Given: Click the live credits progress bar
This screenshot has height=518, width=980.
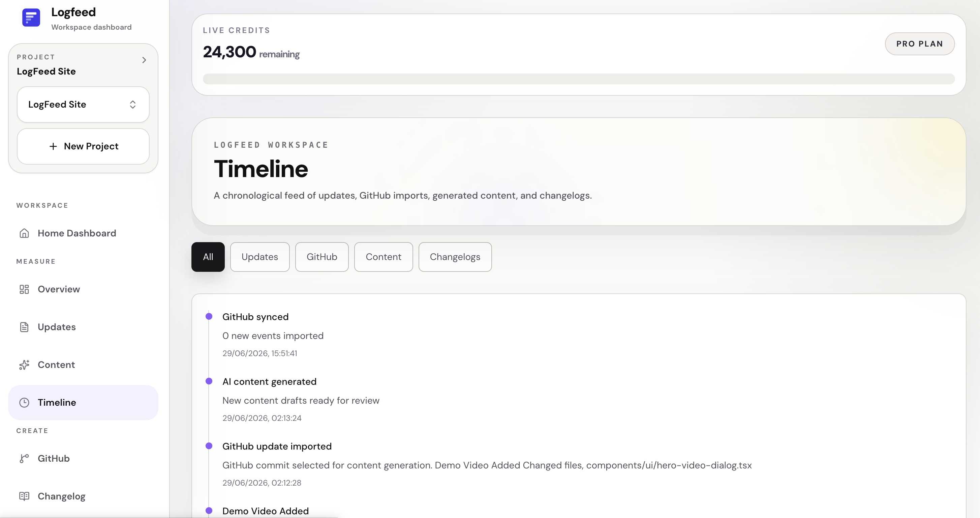Looking at the screenshot, I should point(579,79).
